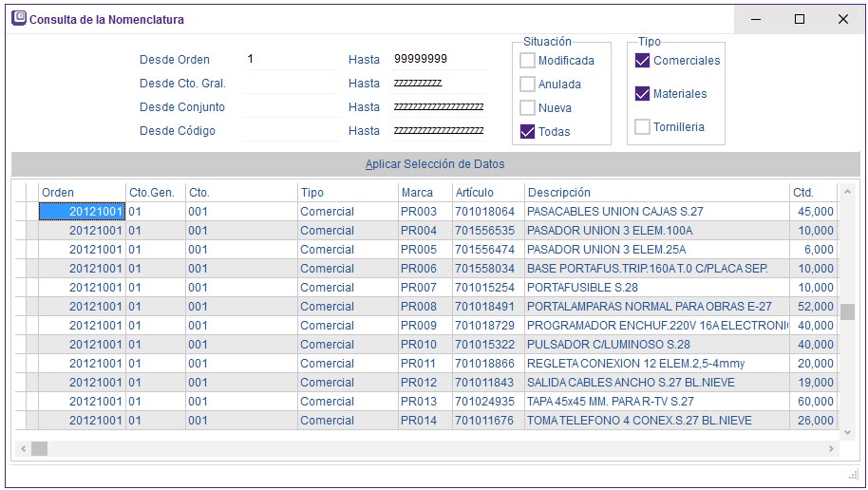
Task: Disable the Comerciales type filter
Action: [642, 61]
